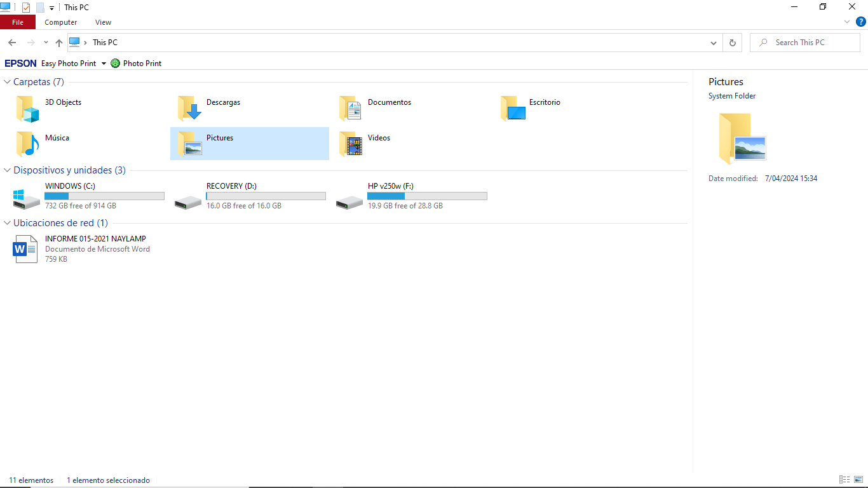The height and width of the screenshot is (488, 868).
Task: Collapse the Carpetas group
Action: (8, 82)
